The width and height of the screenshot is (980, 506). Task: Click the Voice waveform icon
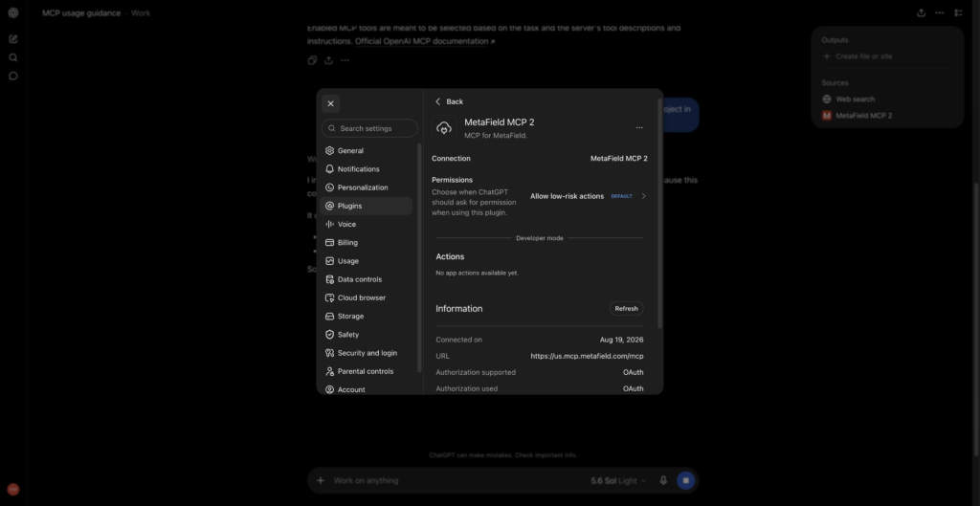pyautogui.click(x=330, y=224)
